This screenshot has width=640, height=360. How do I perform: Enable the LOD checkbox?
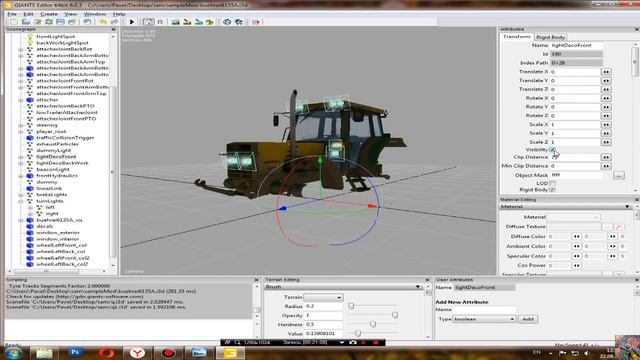pos(552,183)
